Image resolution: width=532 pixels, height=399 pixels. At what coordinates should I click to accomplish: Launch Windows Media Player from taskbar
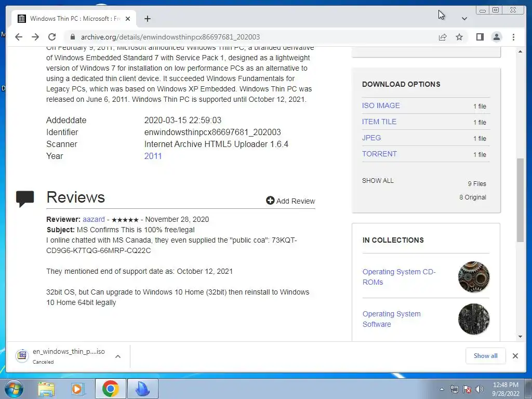click(78, 389)
